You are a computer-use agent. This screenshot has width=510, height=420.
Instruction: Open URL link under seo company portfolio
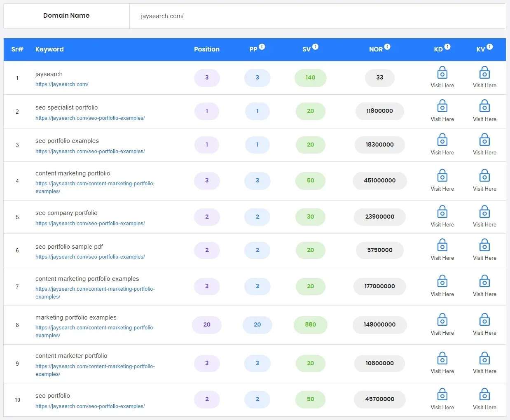(90, 224)
